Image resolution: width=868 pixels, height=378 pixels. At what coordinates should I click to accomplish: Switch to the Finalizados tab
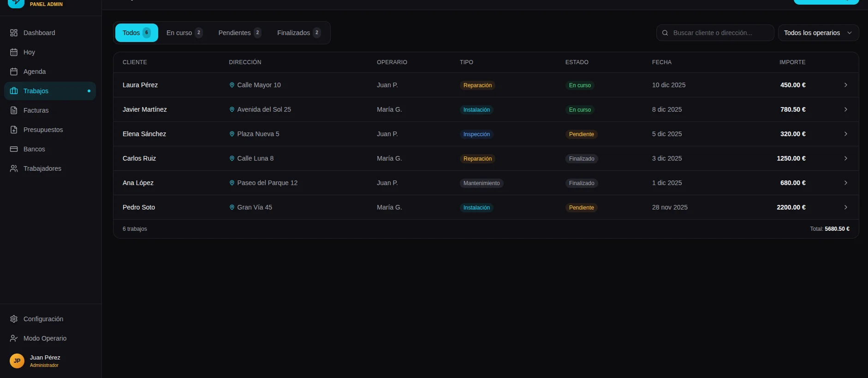(x=299, y=33)
